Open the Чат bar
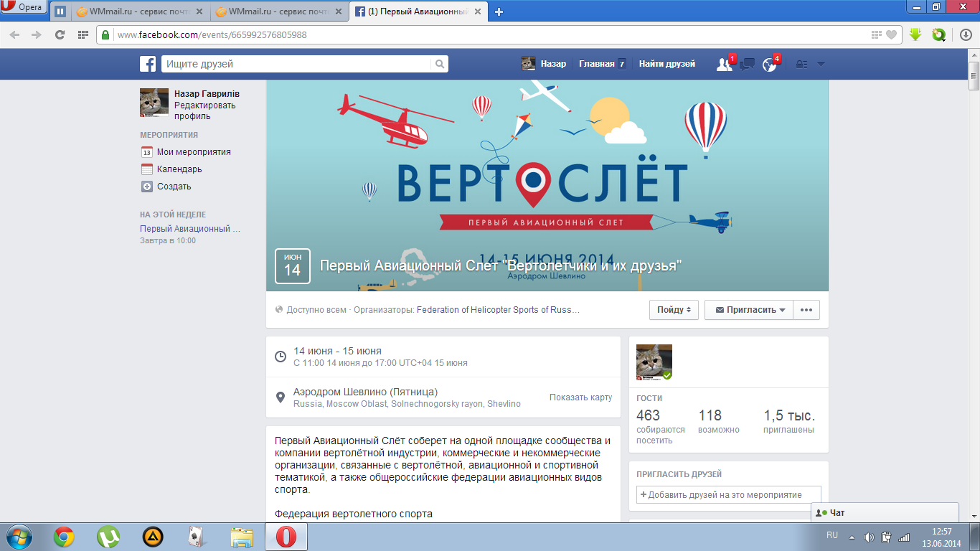 click(885, 513)
